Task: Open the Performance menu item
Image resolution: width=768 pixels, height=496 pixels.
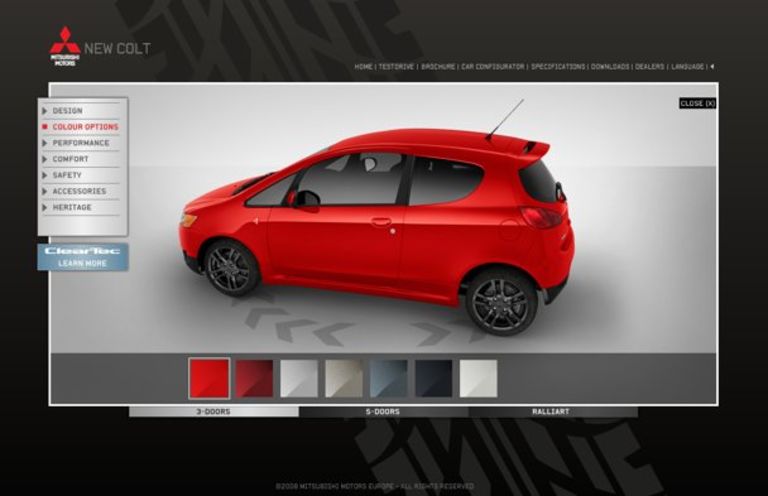Action: point(81,143)
